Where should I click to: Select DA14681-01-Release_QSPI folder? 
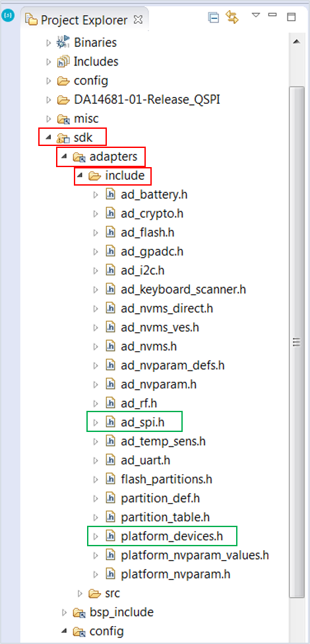click(147, 100)
